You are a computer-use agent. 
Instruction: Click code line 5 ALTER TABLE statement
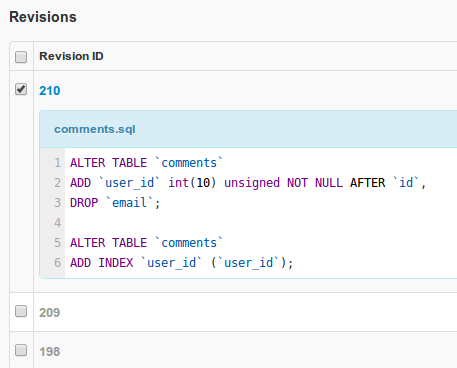pos(146,243)
